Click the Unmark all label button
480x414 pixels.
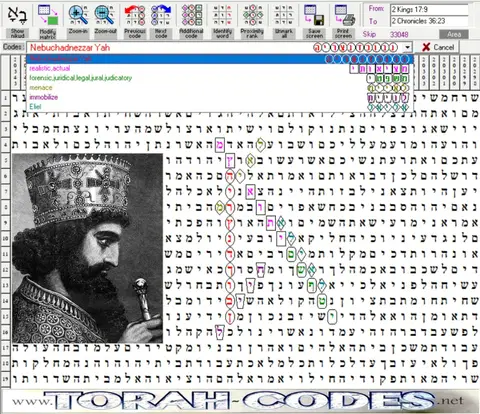[284, 33]
